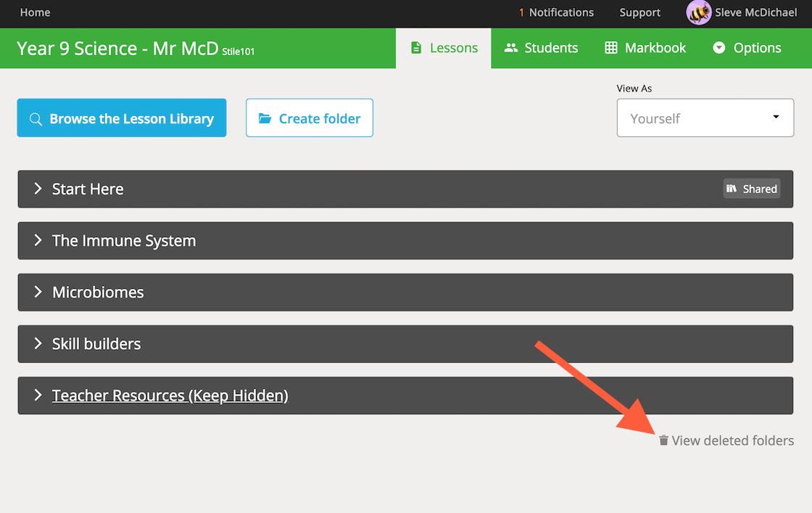Viewport: 812px width, 513px height.
Task: Click Sleve McDichael user name
Action: [x=755, y=12]
